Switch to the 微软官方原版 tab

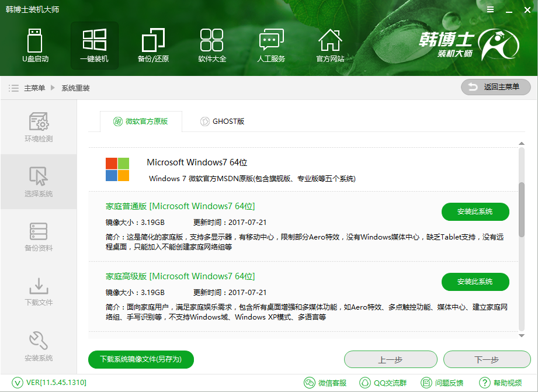pos(142,122)
